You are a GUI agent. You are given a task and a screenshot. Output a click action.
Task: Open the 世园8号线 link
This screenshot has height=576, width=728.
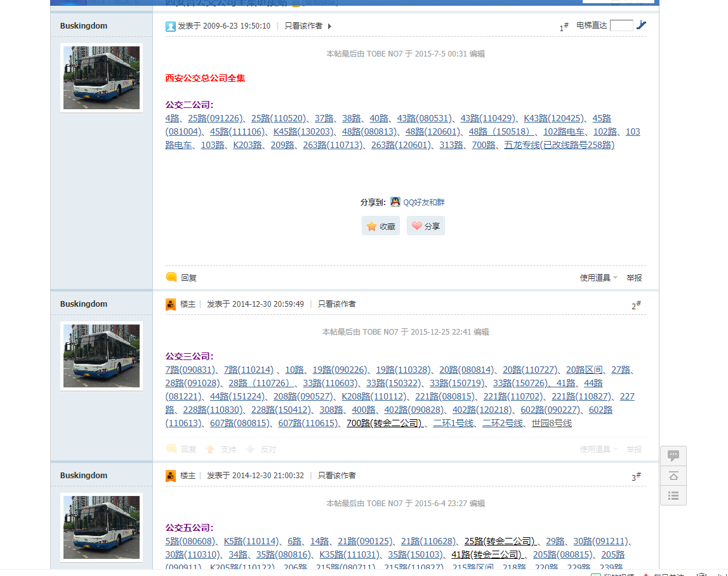pyautogui.click(x=552, y=423)
